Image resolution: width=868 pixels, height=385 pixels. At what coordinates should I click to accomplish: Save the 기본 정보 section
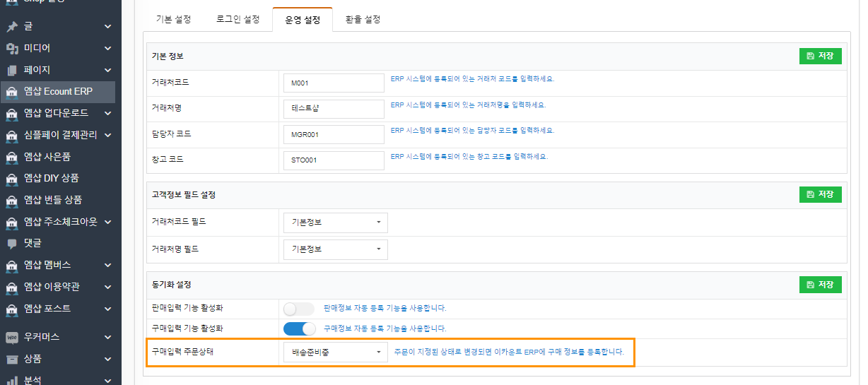point(820,57)
